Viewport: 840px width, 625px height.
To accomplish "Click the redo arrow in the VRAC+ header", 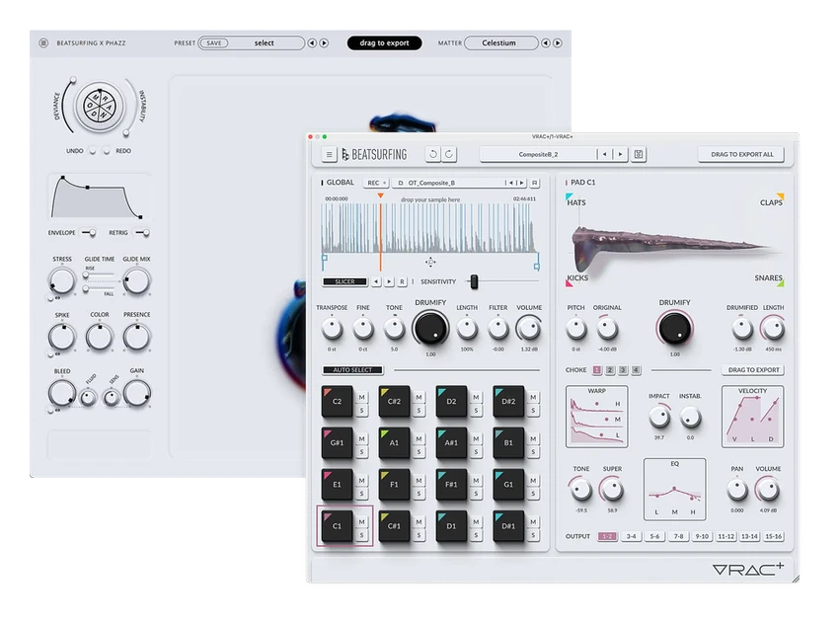I will click(449, 154).
